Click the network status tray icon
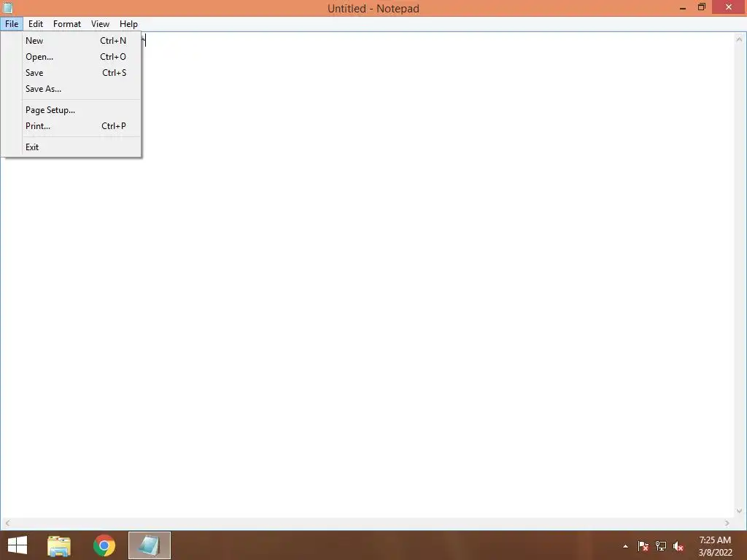Image resolution: width=747 pixels, height=560 pixels. [x=661, y=546]
